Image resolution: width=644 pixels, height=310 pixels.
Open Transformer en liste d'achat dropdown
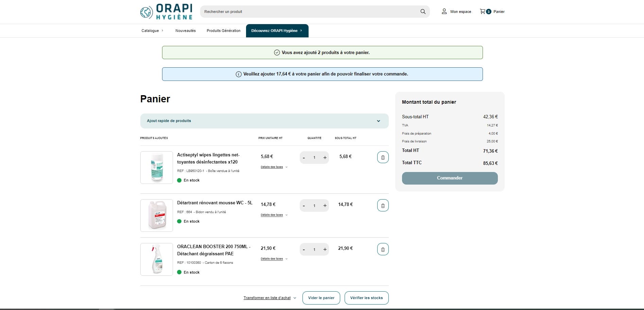(x=270, y=298)
